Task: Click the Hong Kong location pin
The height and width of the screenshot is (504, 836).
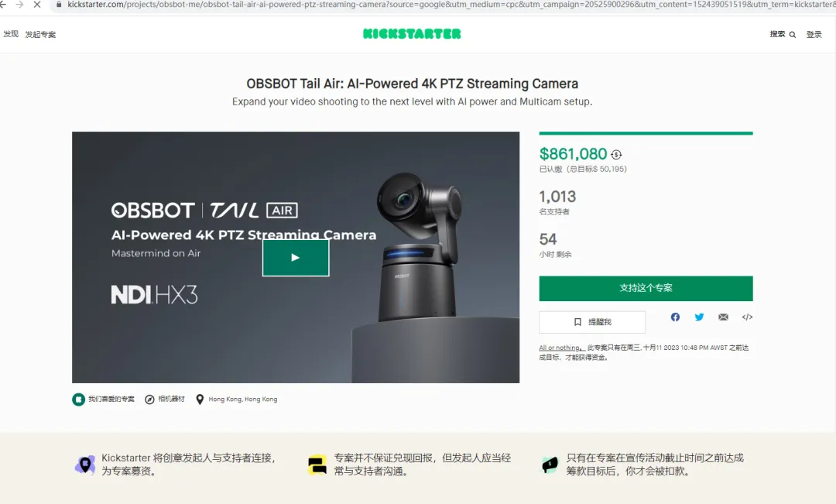Action: [x=200, y=399]
